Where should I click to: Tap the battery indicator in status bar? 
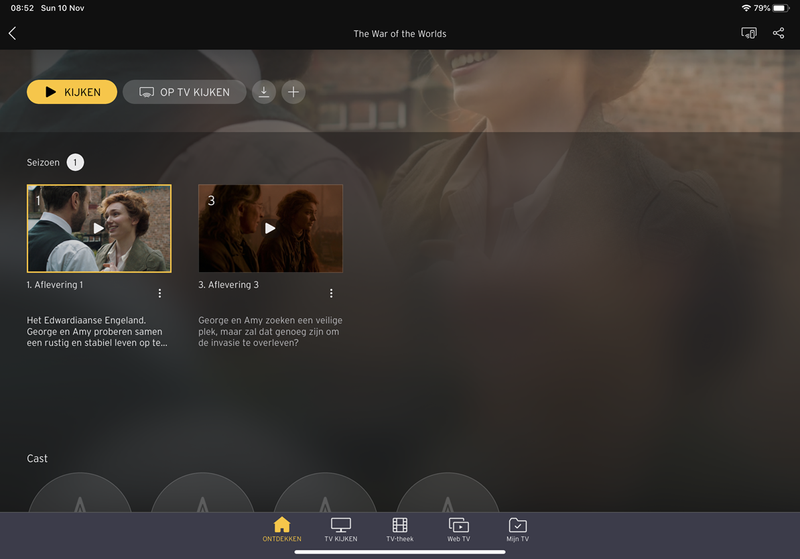tap(780, 8)
